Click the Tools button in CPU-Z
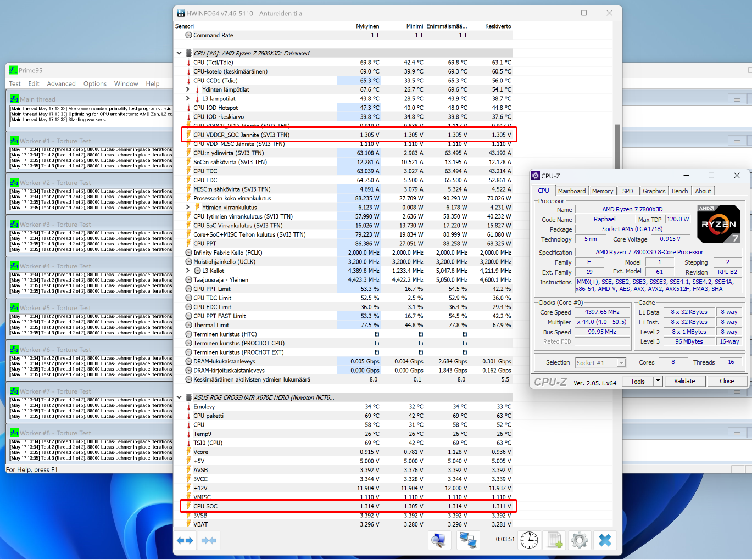 pos(638,381)
